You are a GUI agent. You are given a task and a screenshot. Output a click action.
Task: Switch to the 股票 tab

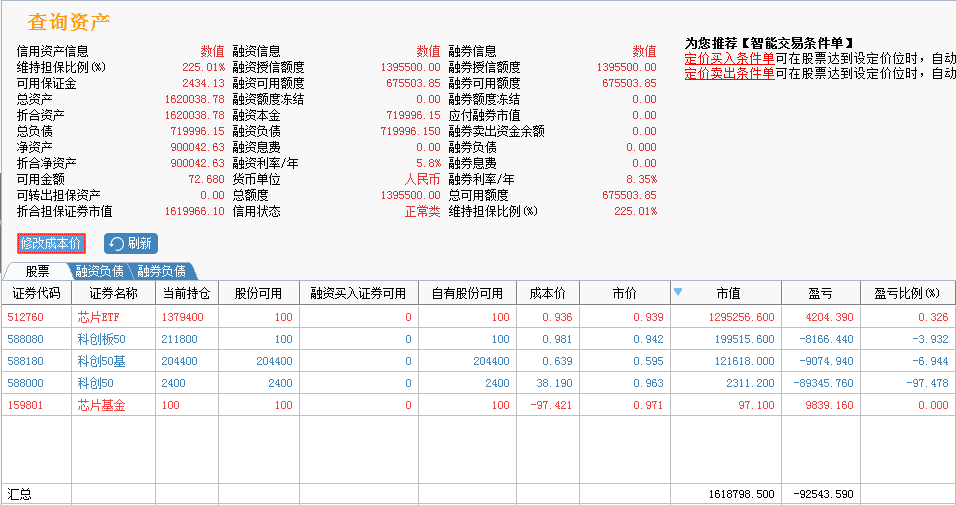[x=37, y=271]
